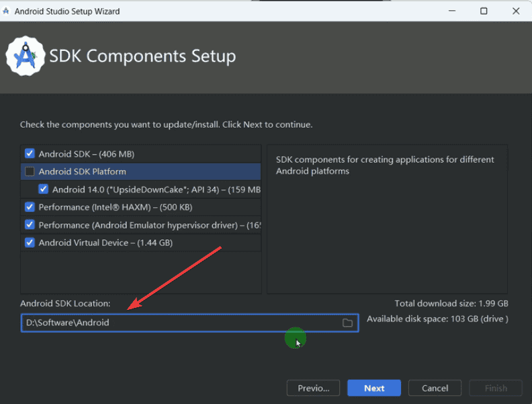Close the Android Studio Setup Wizard

click(517, 11)
